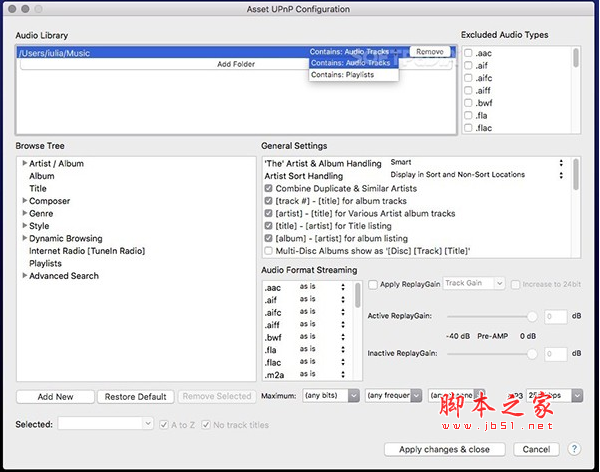
Task: Open the .aifc 'as is' streaming stepper
Action: [343, 312]
